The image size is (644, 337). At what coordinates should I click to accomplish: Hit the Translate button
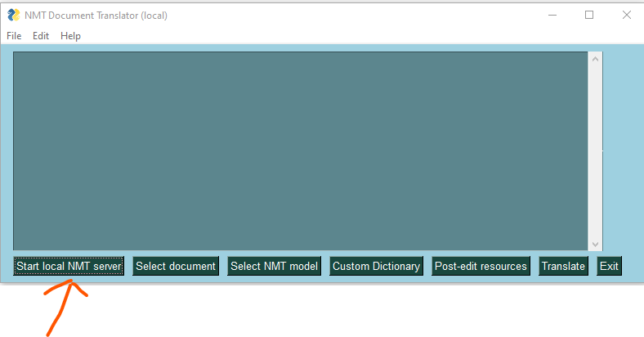564,266
